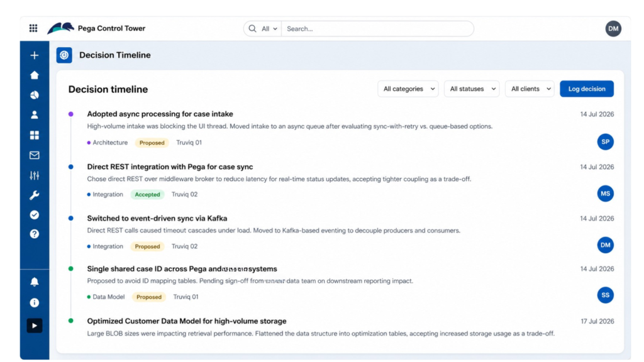Click the Log decision button

click(587, 89)
